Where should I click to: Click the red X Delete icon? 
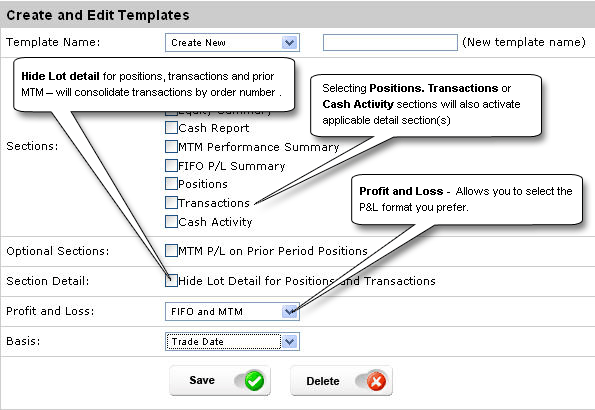coord(376,381)
